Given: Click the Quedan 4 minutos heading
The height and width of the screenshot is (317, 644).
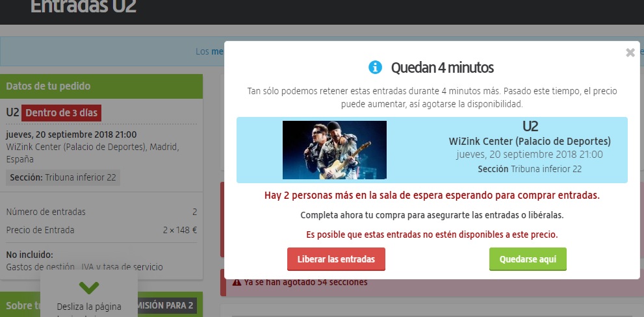Looking at the screenshot, I should click(442, 68).
